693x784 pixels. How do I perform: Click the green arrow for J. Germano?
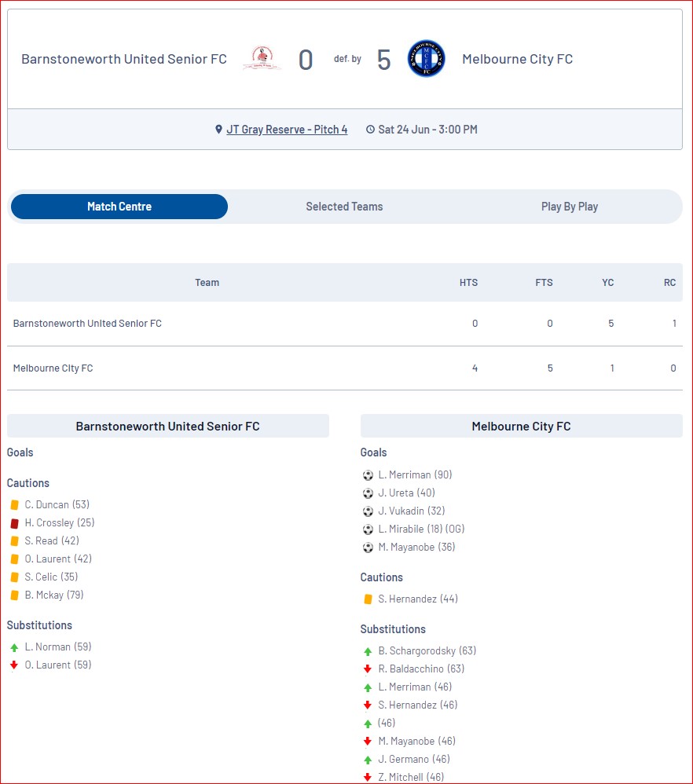tap(368, 760)
